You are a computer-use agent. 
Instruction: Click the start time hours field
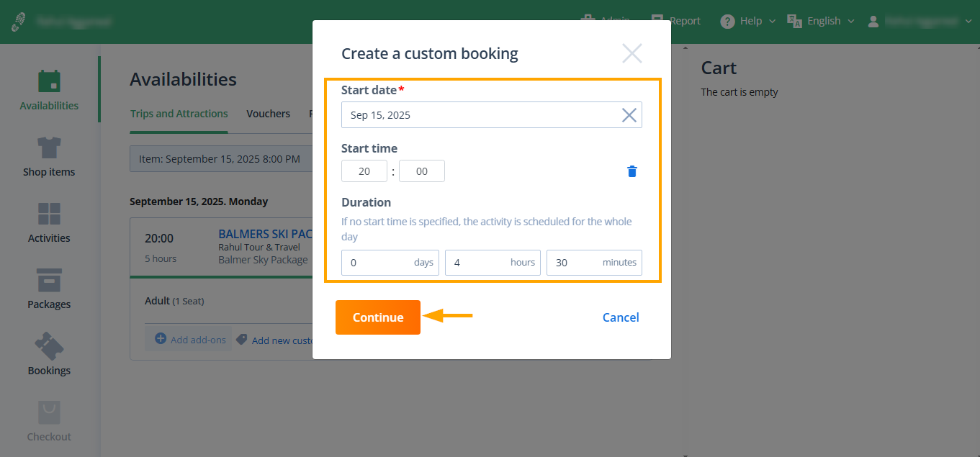[x=364, y=171]
